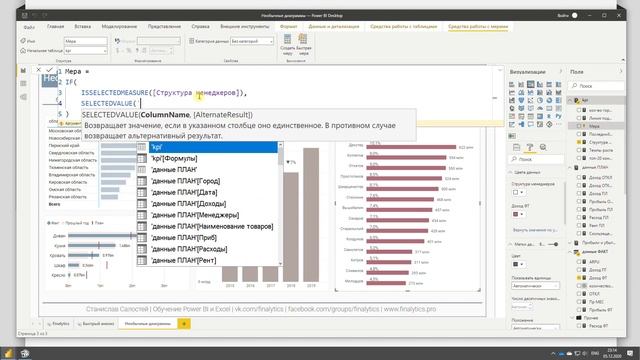The width and height of the screenshot is (640, 360).
Task: Choose 'данные ПЛАН'[Менеджеры] suggestion
Action: click(x=207, y=215)
